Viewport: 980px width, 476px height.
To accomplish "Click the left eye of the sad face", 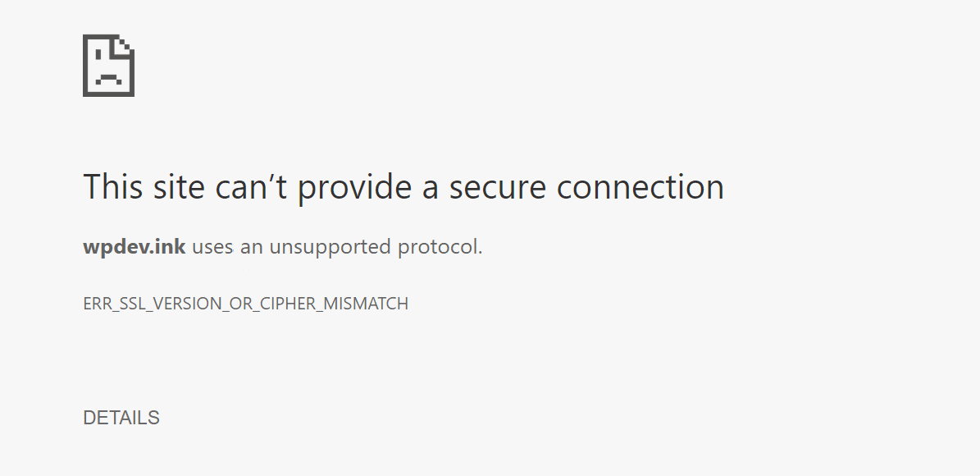I will pos(98,54).
